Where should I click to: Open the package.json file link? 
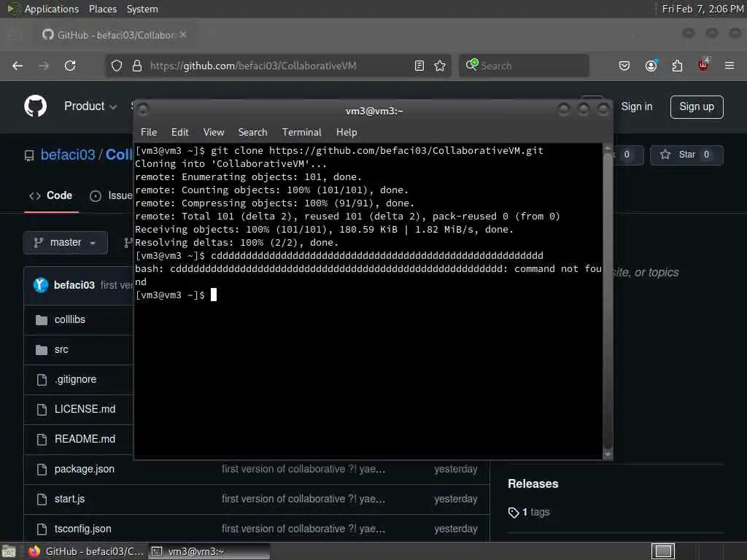[85, 469]
